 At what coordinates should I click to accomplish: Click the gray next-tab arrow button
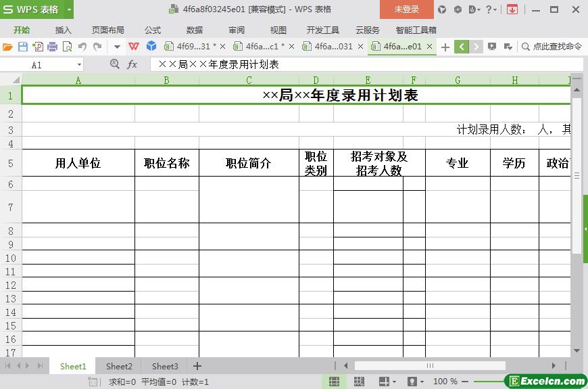[x=476, y=47]
